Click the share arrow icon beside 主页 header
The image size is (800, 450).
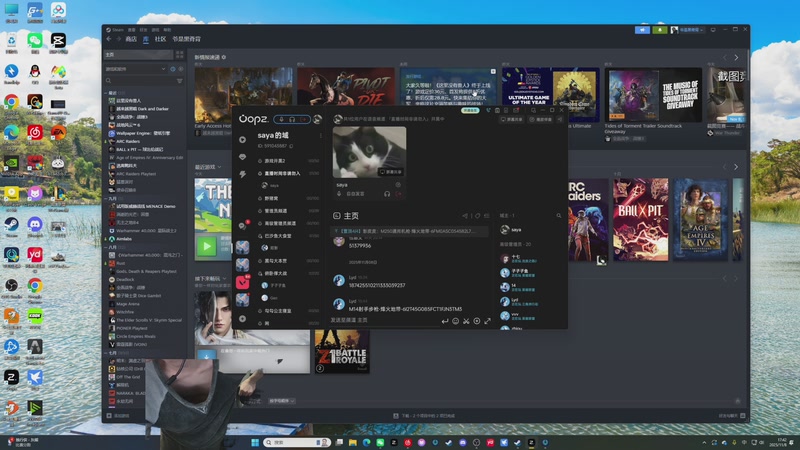point(465,216)
